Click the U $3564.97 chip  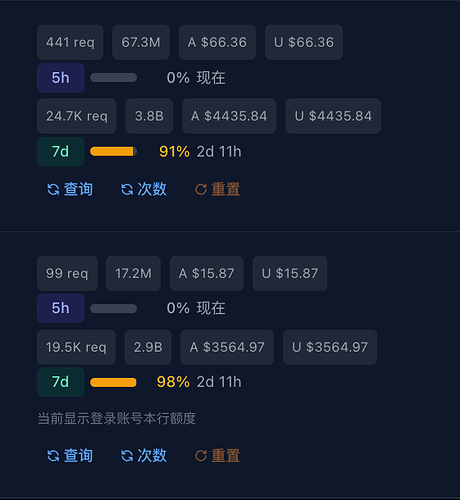330,347
